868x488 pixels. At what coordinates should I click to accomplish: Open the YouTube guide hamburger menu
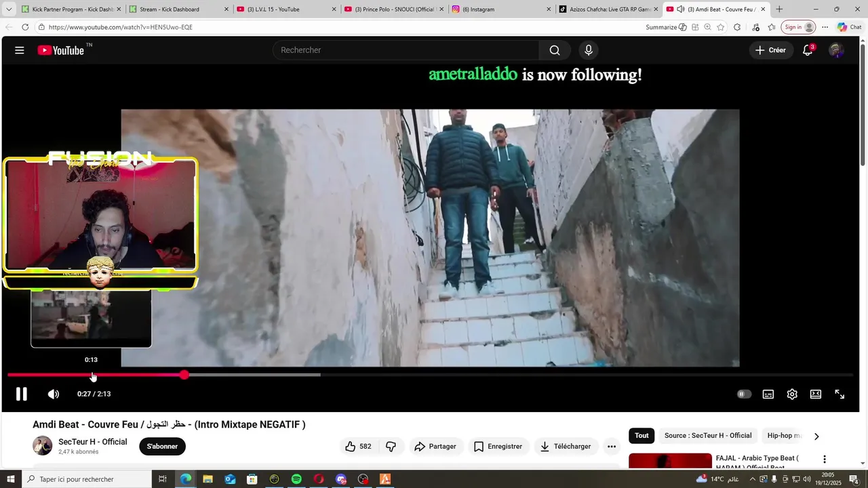click(x=20, y=50)
